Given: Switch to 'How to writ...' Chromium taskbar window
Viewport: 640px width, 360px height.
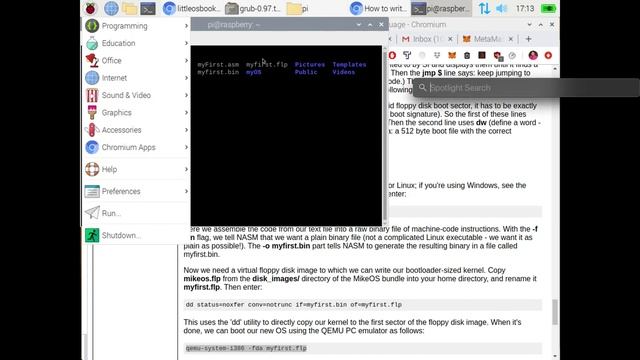Looking at the screenshot, I should [378, 8].
